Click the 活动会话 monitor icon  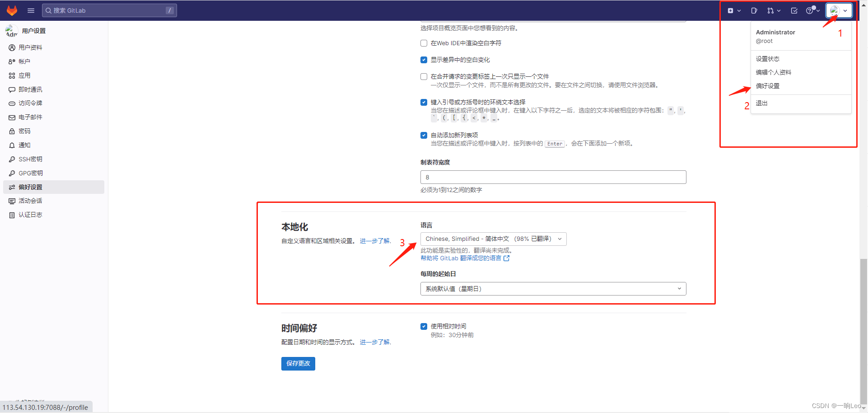12,201
